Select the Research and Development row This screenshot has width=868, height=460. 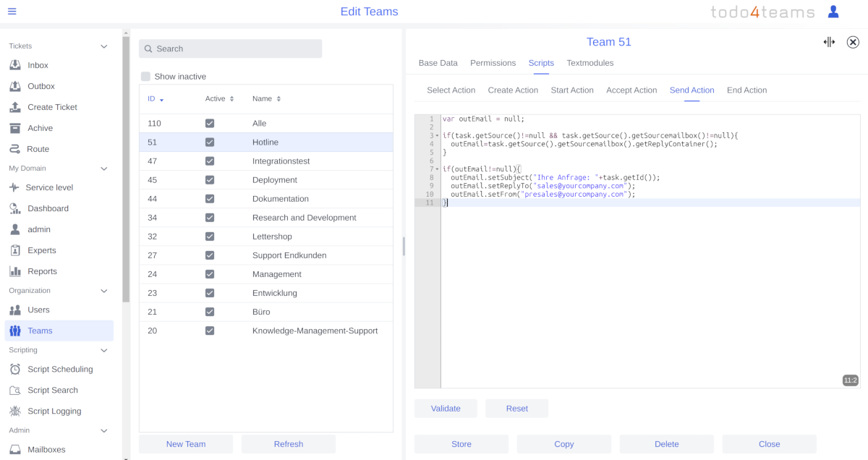[266, 218]
